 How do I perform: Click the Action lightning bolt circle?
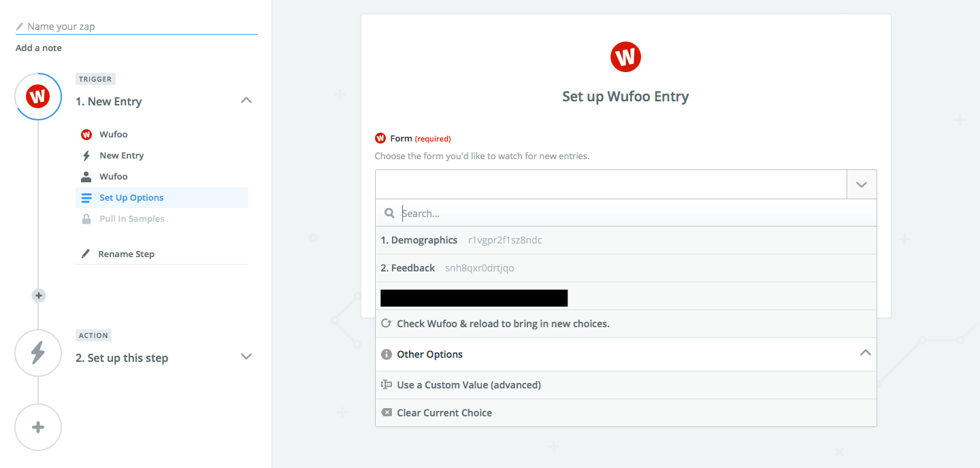click(x=38, y=352)
